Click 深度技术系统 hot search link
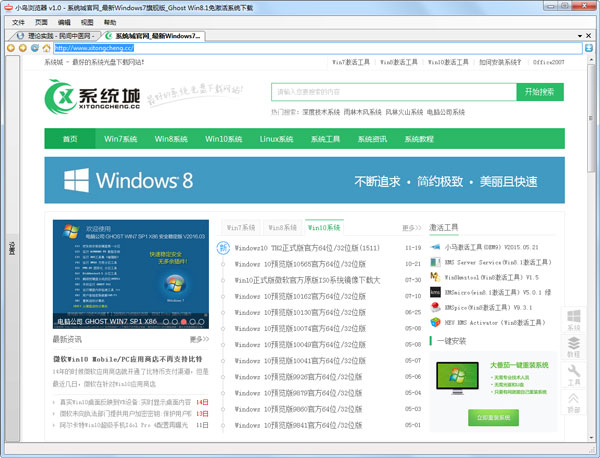Screen dimensions: 600x458 pyautogui.click(x=321, y=112)
